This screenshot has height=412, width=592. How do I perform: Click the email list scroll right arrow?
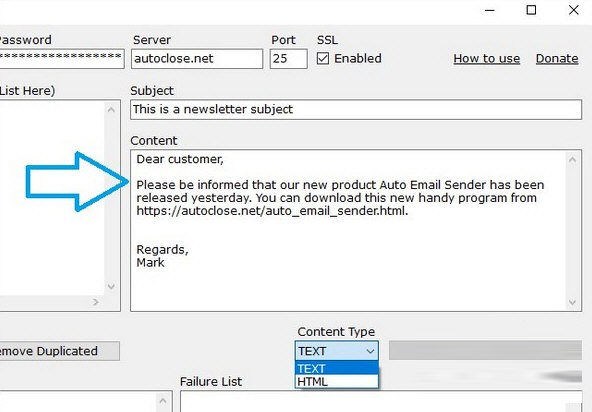96,302
